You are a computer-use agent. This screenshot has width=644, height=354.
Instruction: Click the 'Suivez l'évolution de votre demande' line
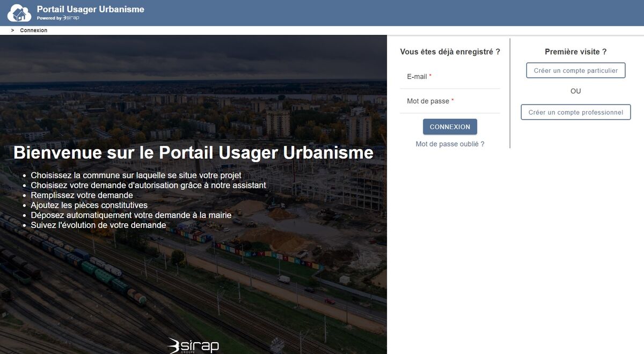pos(98,225)
